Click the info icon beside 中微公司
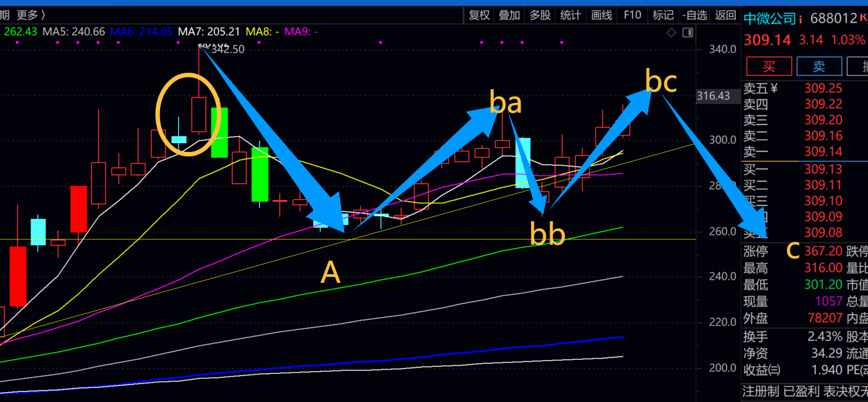This screenshot has height=402, width=868. tap(801, 19)
